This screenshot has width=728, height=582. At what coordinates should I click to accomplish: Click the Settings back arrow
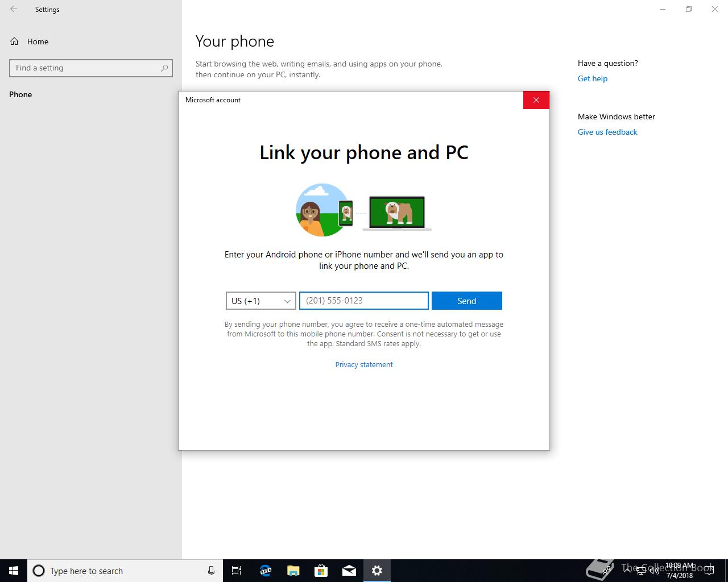14,9
